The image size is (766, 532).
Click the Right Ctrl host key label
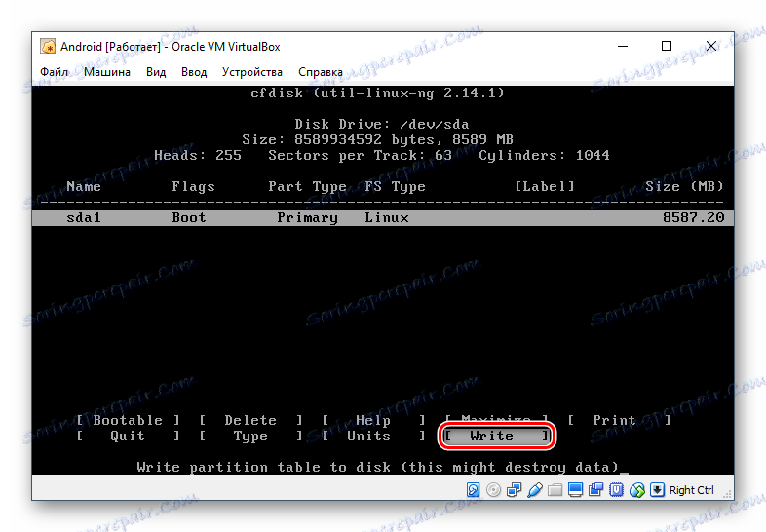tap(691, 490)
